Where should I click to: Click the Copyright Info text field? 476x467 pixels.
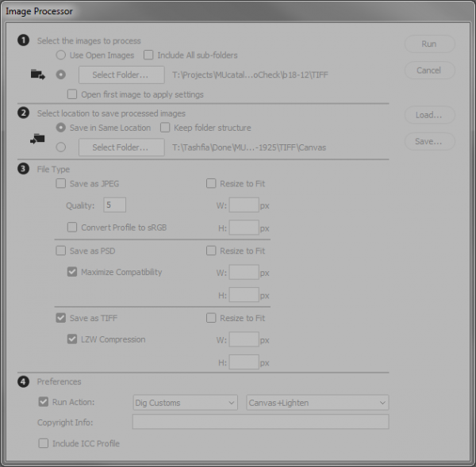pos(260,422)
